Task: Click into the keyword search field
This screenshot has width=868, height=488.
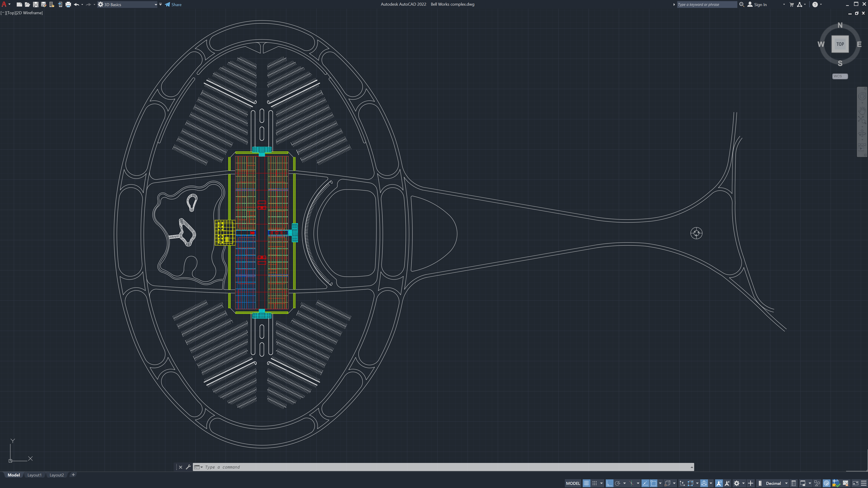Action: 707,4
